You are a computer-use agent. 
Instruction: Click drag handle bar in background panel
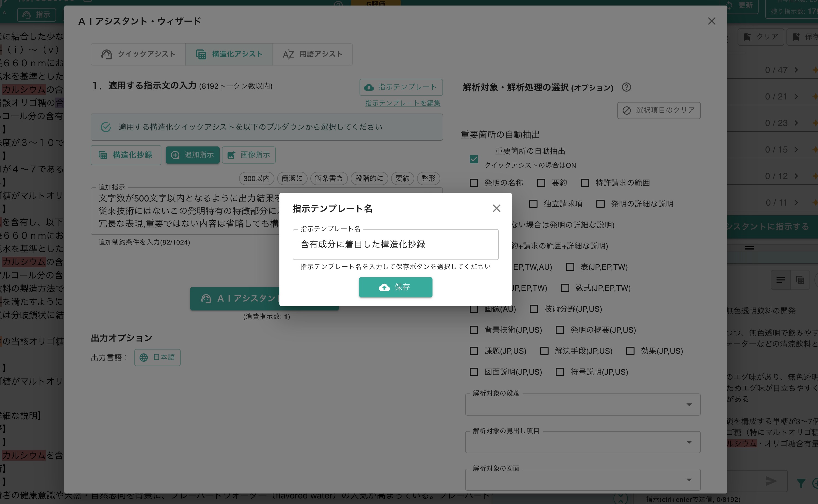(x=749, y=248)
